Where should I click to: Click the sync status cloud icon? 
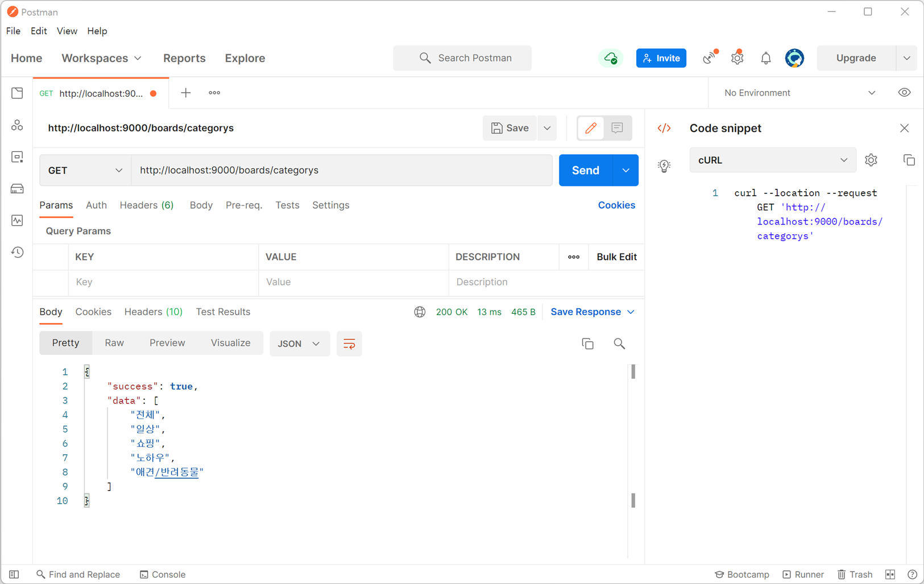click(x=611, y=58)
